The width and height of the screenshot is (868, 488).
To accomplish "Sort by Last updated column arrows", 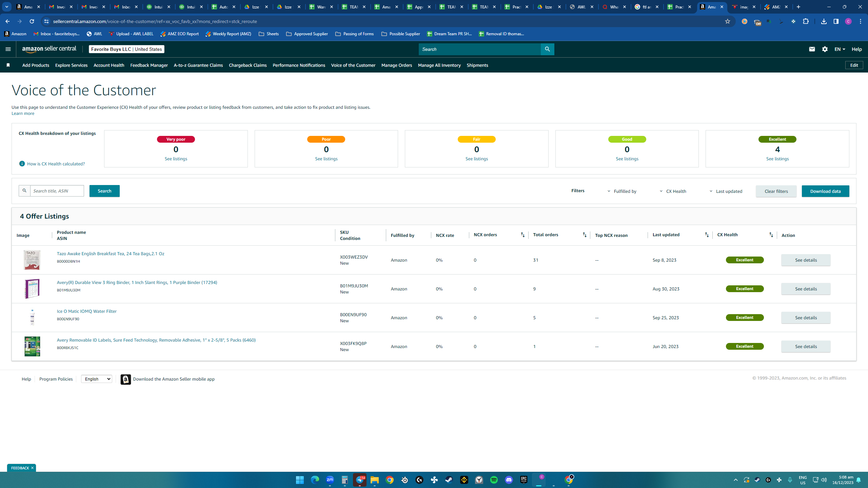I will 707,235.
